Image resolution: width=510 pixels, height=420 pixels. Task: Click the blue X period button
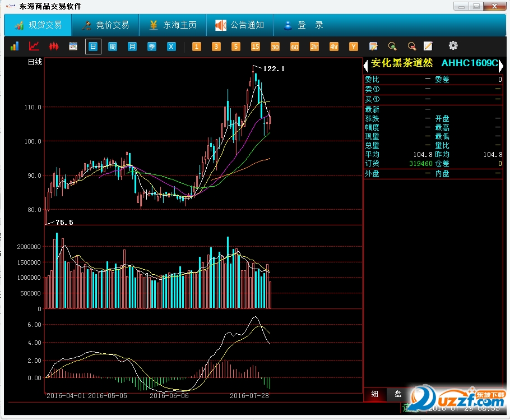pyautogui.click(x=171, y=47)
